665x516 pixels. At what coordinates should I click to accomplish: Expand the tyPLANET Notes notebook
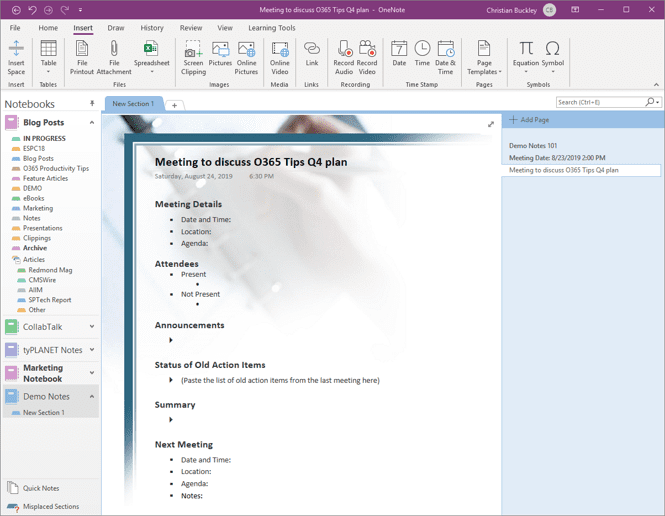[x=92, y=350]
